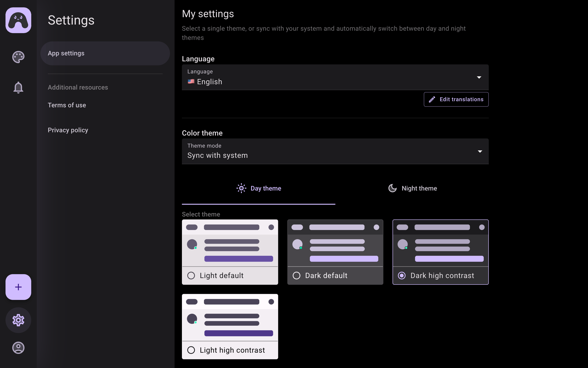Select Dark high contrast radio button
The image size is (588, 368).
(402, 276)
